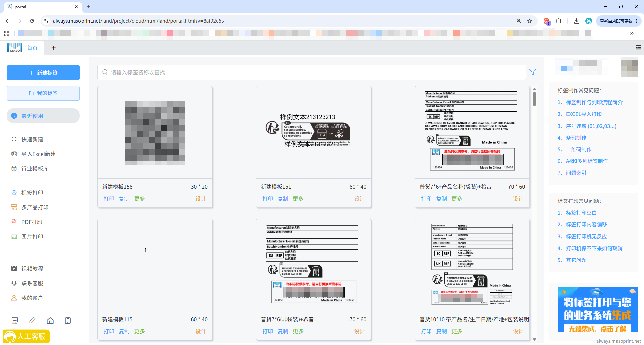Click 打印 for 普货7*6+产品名称(袋装)+希音
Screen dimensions: 644x345
pyautogui.click(x=426, y=198)
